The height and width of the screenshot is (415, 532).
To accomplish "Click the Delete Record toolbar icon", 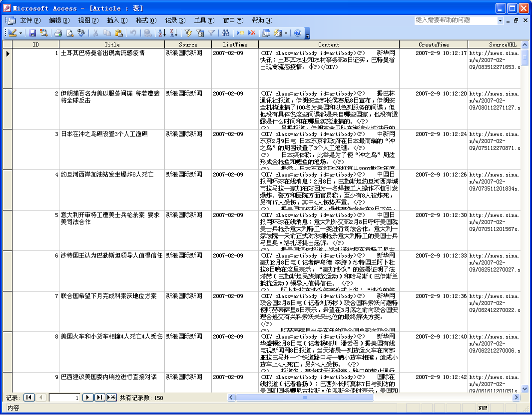I will (x=252, y=33).
